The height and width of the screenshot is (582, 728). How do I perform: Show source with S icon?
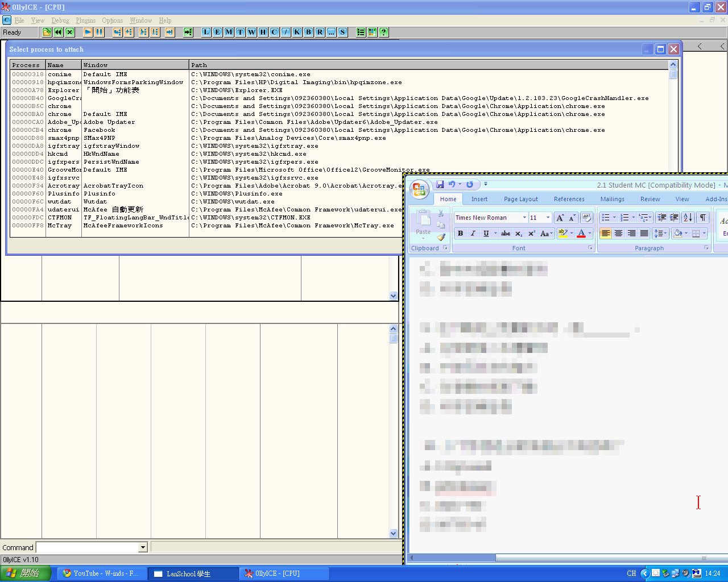click(343, 32)
